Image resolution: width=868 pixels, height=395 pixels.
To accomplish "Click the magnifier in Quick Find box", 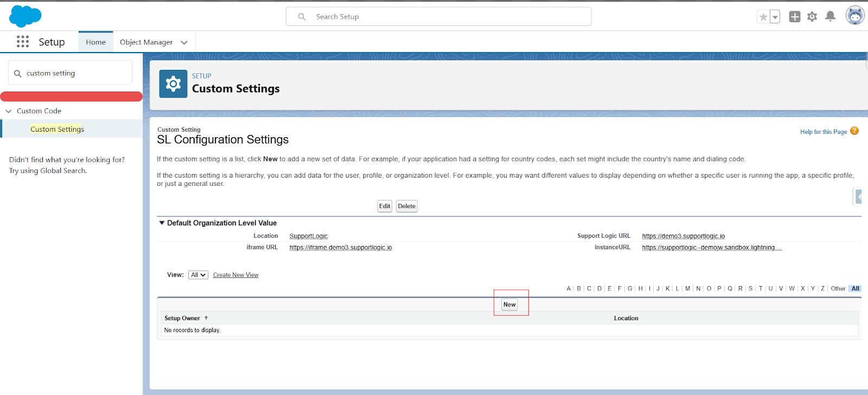I will (x=17, y=73).
